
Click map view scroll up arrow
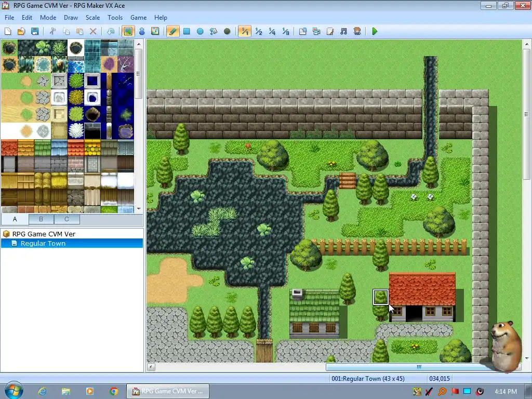pos(527,44)
